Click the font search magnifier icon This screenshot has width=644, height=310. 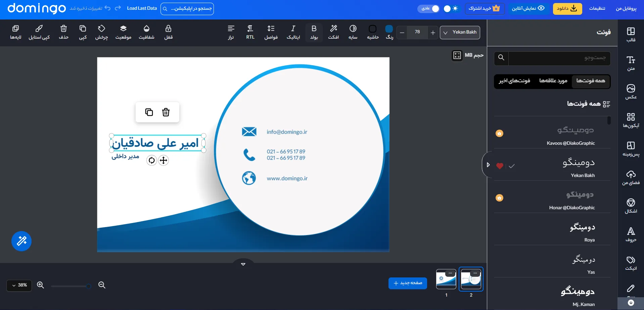coord(501,58)
